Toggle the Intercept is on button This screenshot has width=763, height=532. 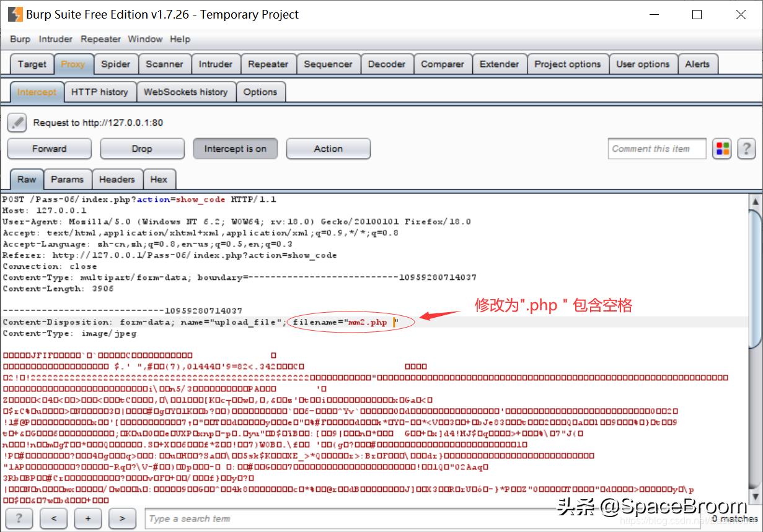click(x=236, y=149)
